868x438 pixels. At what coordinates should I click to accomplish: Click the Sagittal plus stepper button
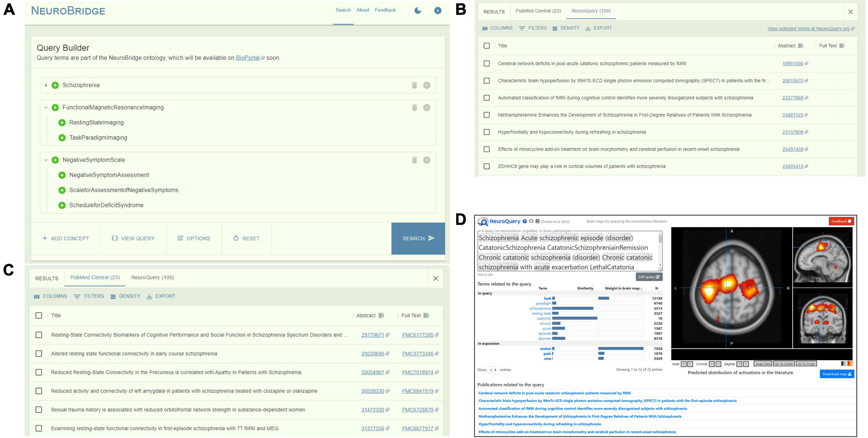tap(739, 364)
